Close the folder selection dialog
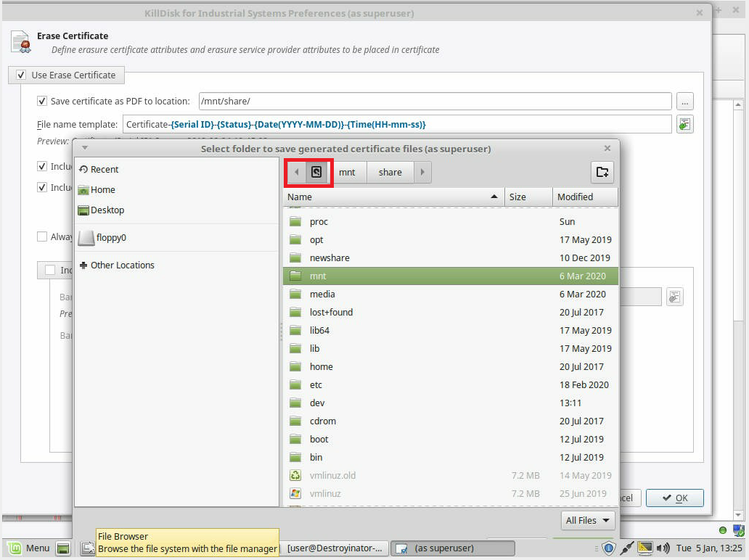 [x=607, y=149]
